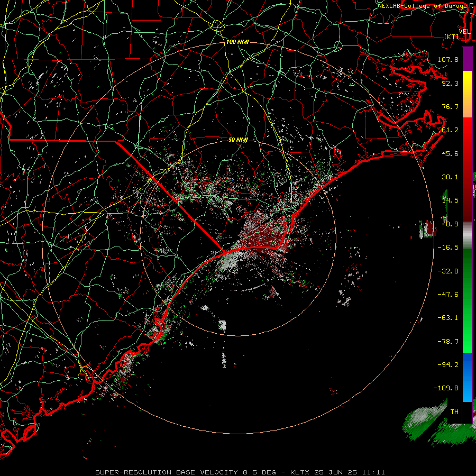This screenshot has width=476, height=476.
Task: Click the -47.6 velocity scale value
Action: [x=448, y=295]
